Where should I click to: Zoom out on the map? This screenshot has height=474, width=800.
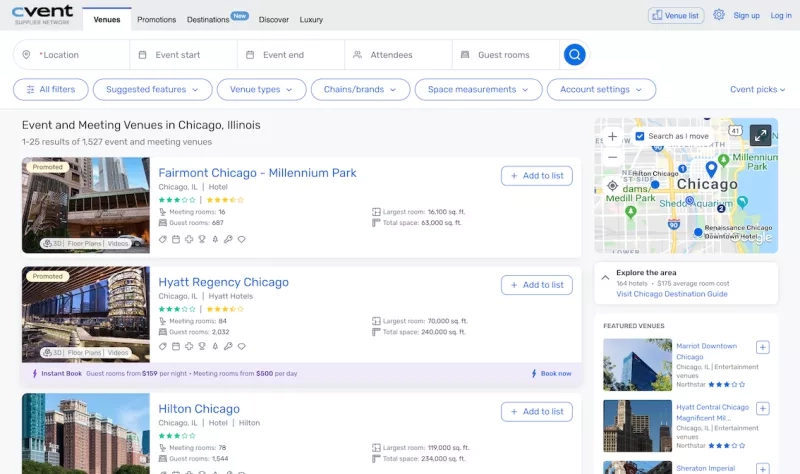click(x=612, y=157)
